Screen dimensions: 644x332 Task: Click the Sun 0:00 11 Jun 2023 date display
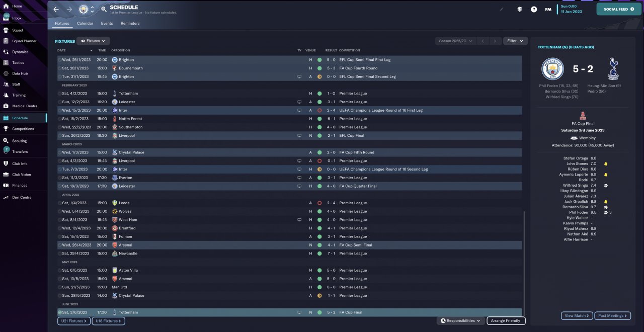571,9
